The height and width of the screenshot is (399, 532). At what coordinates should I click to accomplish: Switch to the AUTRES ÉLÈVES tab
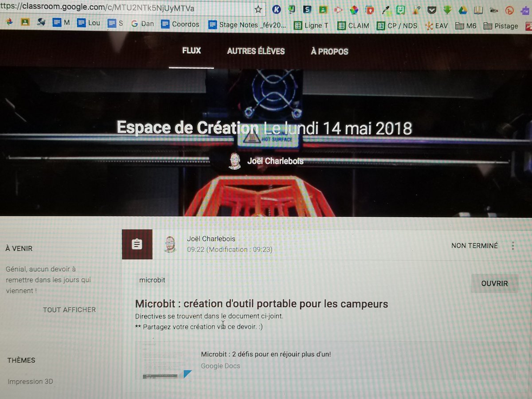256,51
